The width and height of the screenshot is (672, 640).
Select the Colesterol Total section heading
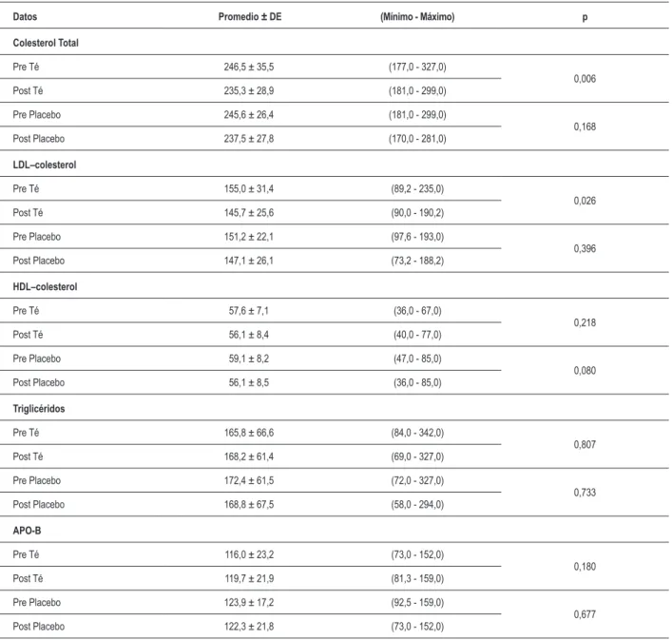point(46,43)
